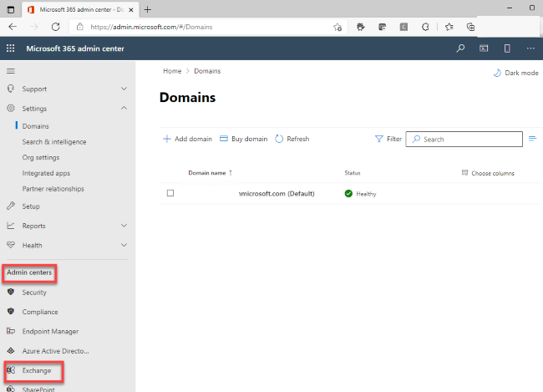Select Domains in Settings menu
This screenshot has height=392, width=543.
point(36,126)
